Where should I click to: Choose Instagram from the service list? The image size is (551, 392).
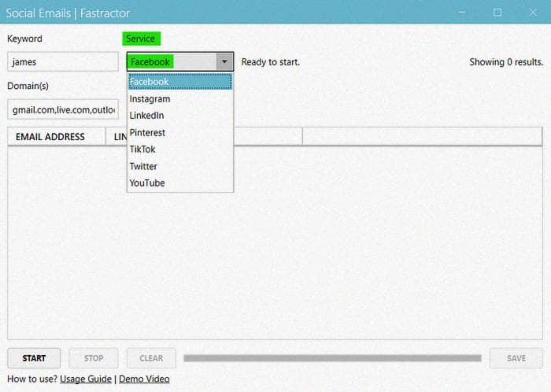[180, 99]
